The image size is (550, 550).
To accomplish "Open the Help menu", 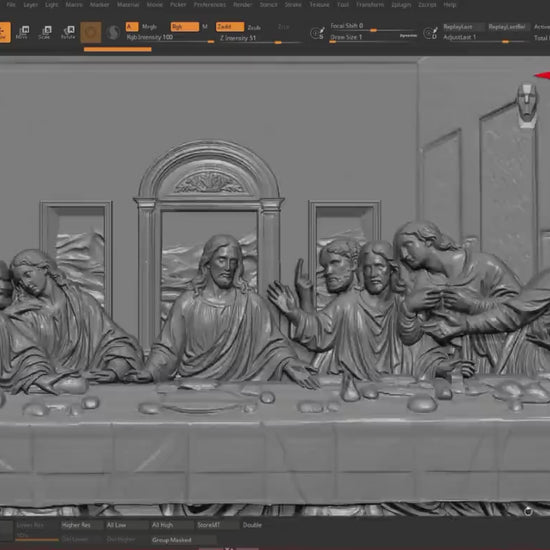I will (x=450, y=5).
